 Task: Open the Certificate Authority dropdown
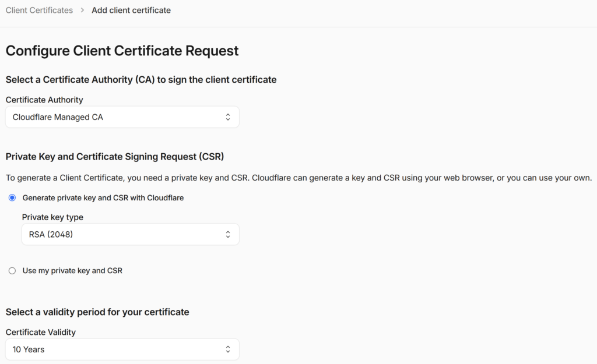click(122, 117)
